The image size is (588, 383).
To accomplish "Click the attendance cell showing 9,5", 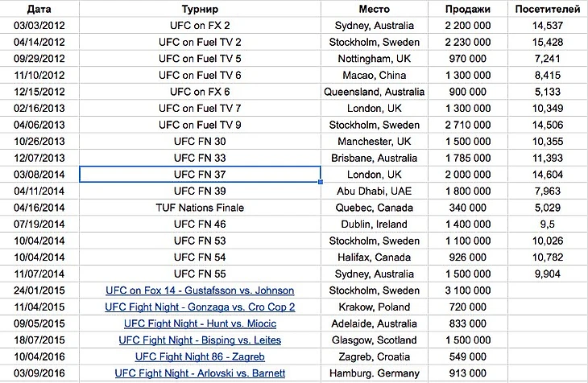I will [546, 224].
